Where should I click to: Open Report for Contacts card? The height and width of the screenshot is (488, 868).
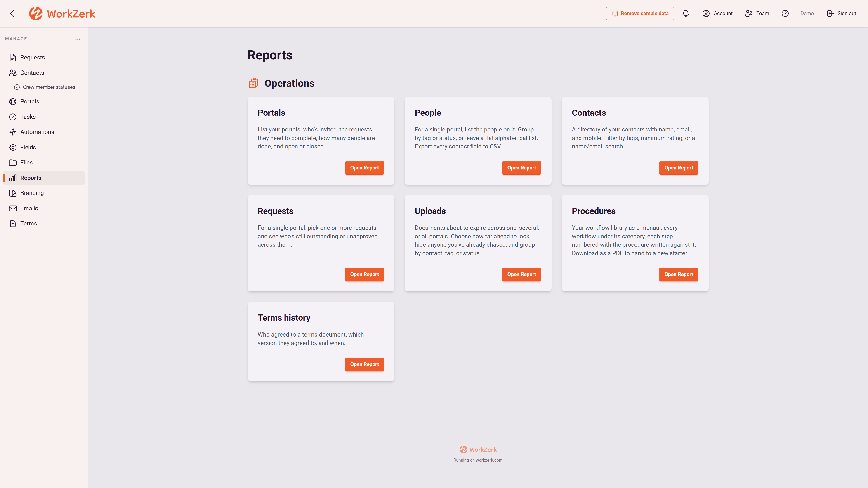coord(678,168)
